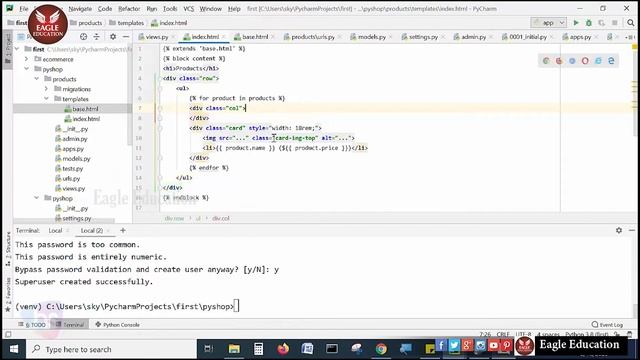
Task: Open Chrome from the taskbar
Action: (x=381, y=349)
